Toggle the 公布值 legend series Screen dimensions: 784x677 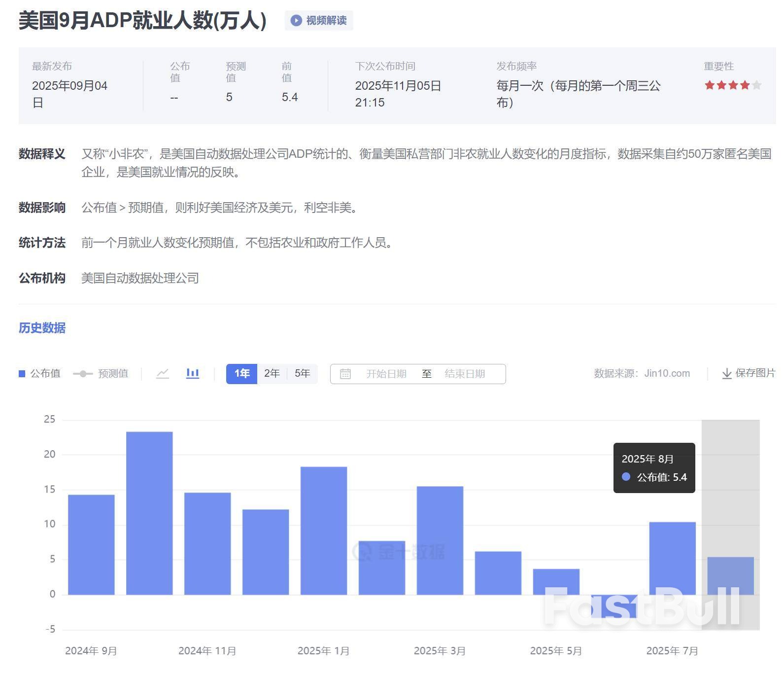[39, 373]
